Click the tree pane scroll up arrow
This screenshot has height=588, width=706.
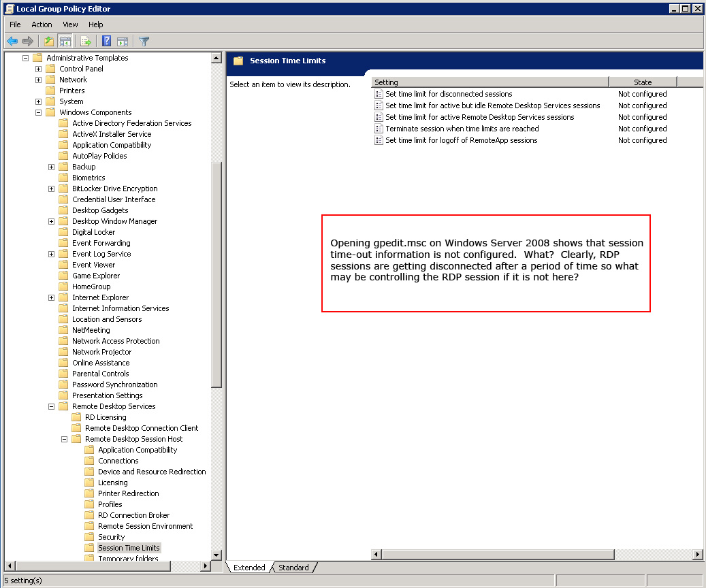click(x=216, y=58)
